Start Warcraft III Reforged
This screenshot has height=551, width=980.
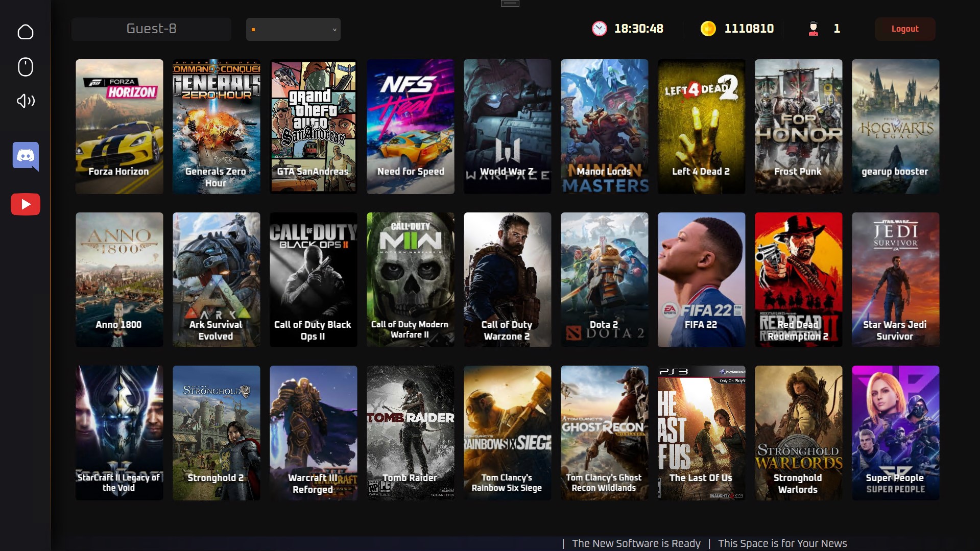[x=314, y=433]
